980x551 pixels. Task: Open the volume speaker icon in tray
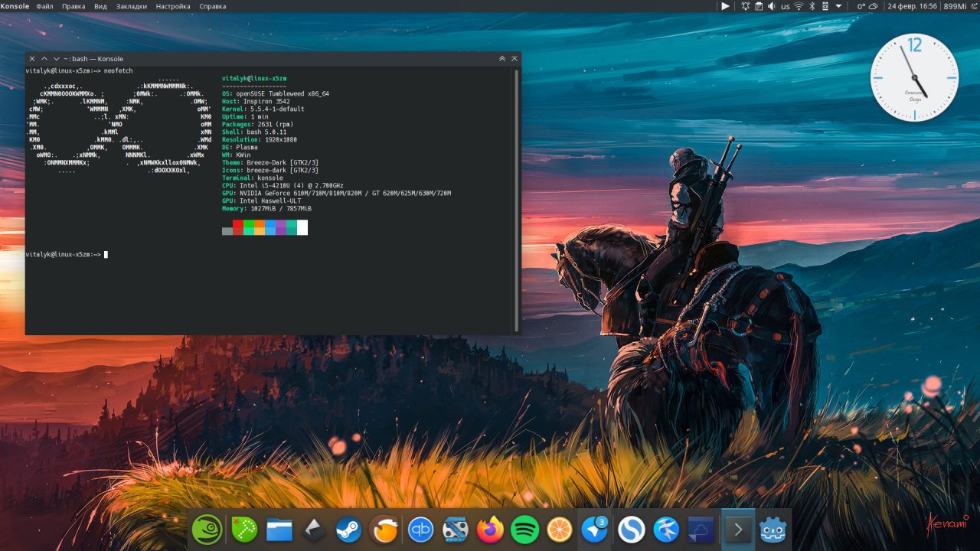(x=771, y=6)
